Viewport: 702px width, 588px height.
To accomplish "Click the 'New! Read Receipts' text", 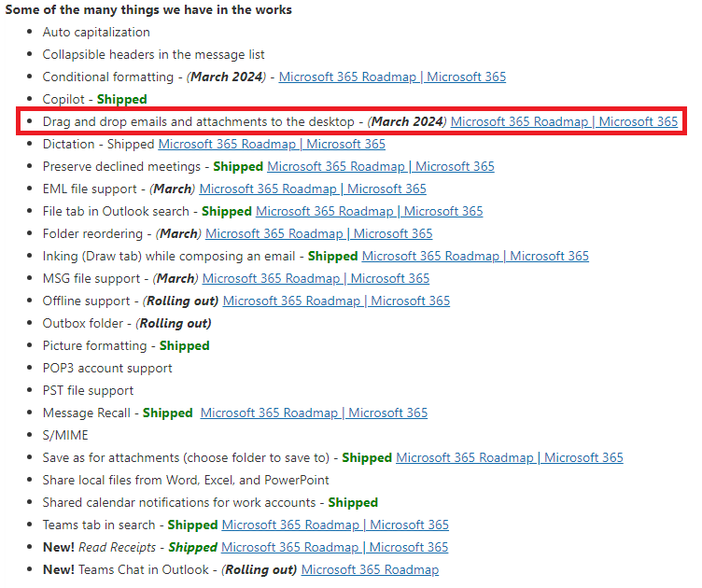I will 99,547.
